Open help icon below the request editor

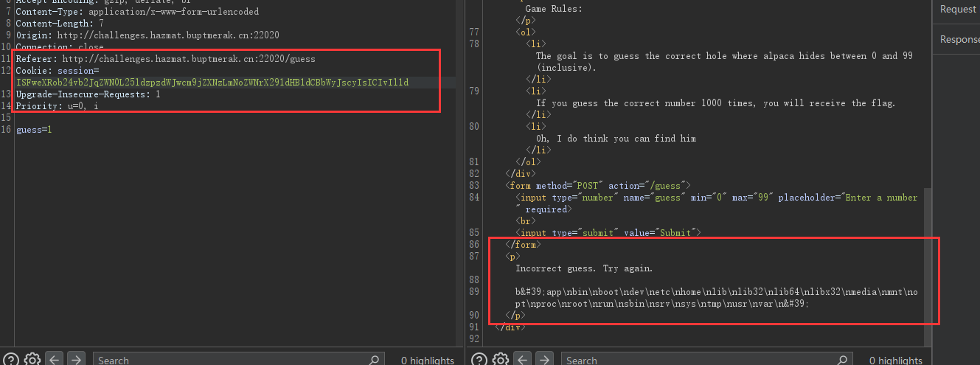pyautogui.click(x=10, y=360)
